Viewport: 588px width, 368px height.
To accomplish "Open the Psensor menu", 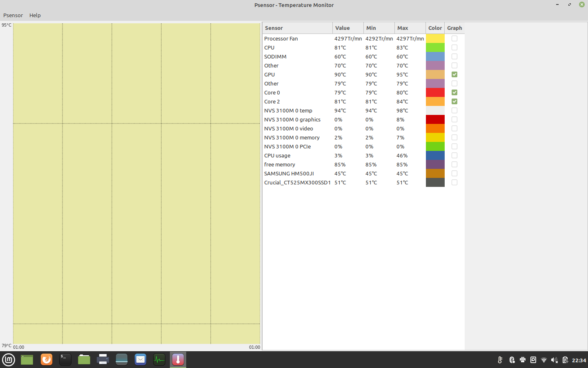I will [13, 15].
